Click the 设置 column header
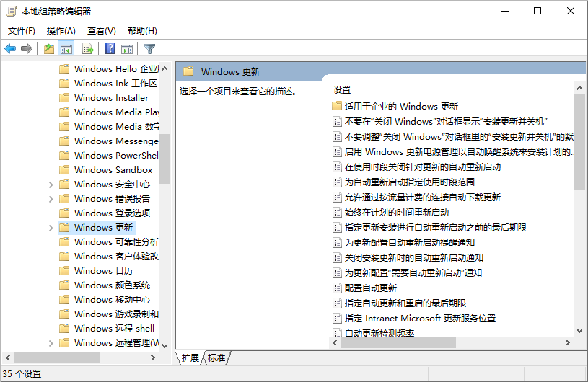This screenshot has height=382, width=588. (x=342, y=90)
